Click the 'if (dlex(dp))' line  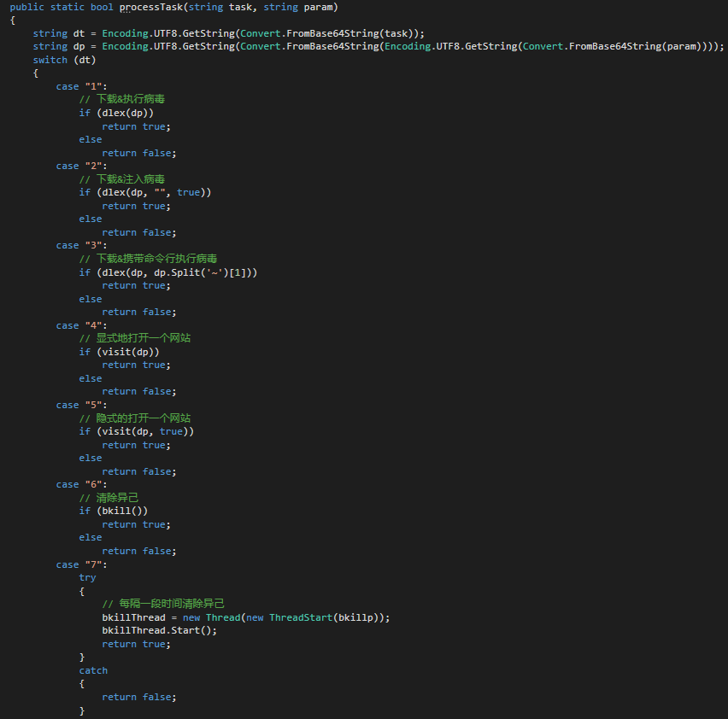[116, 113]
